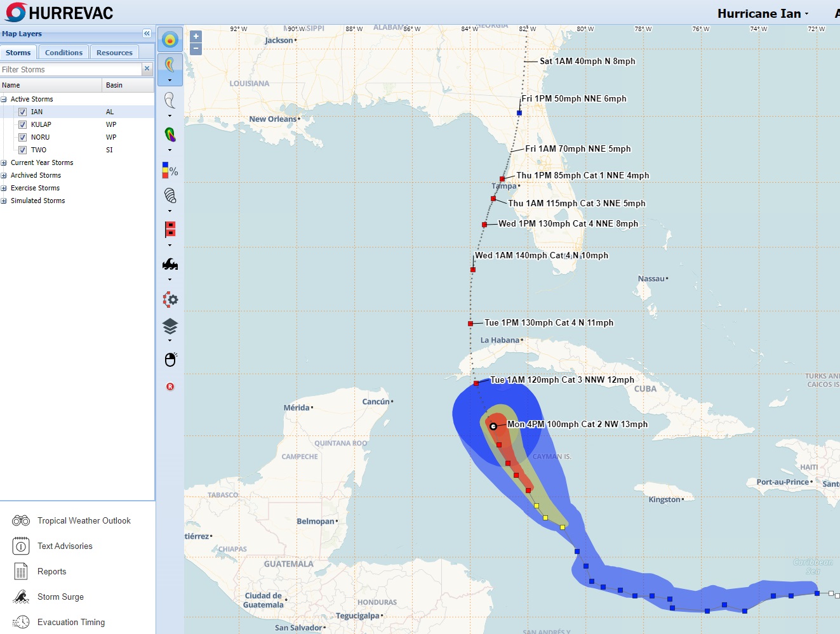Sort storms by the Name column header
840x634 pixels.
point(51,85)
